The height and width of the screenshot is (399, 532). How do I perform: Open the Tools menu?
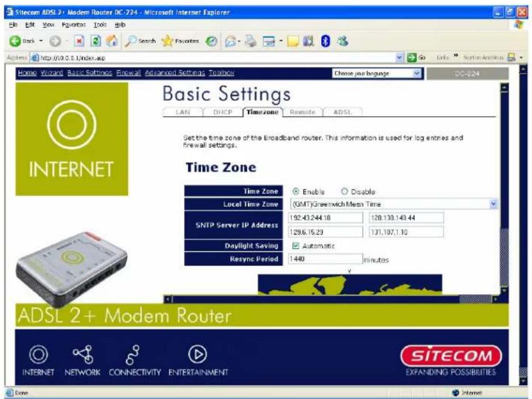coord(100,25)
